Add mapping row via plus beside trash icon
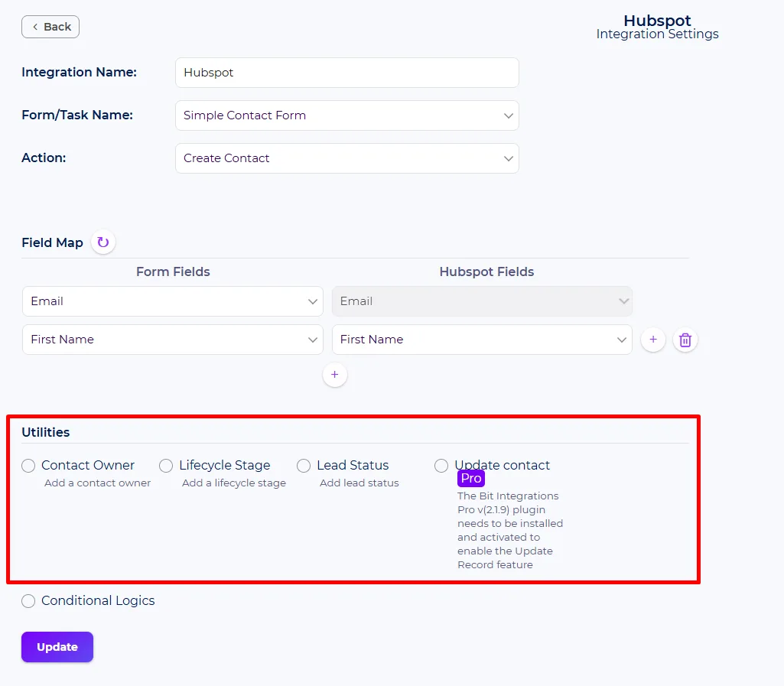Viewport: 784px width, 686px height. tap(653, 340)
